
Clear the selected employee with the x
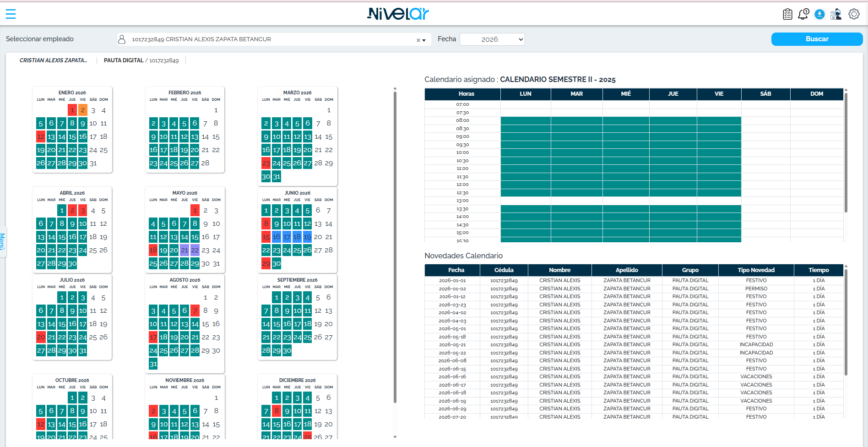pyautogui.click(x=418, y=40)
